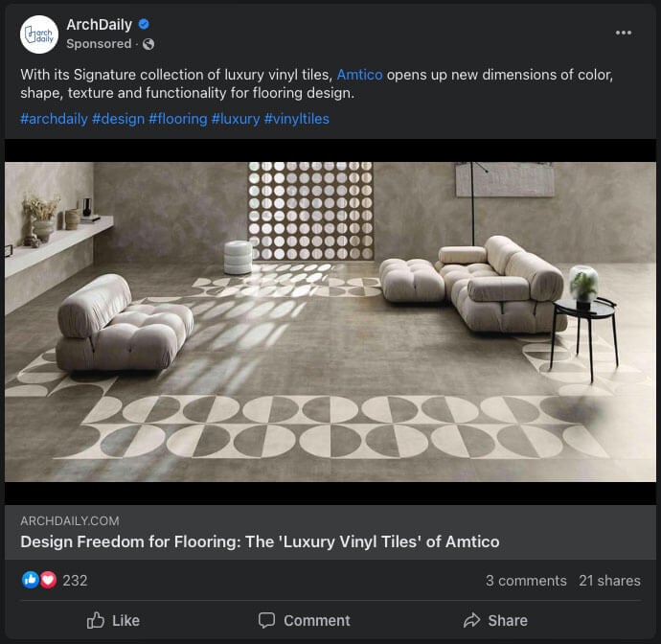Open the #flooring hashtag

[177, 119]
